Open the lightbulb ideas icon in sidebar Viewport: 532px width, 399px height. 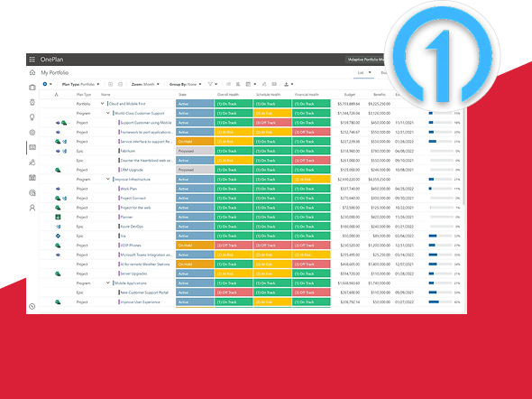(x=32, y=117)
